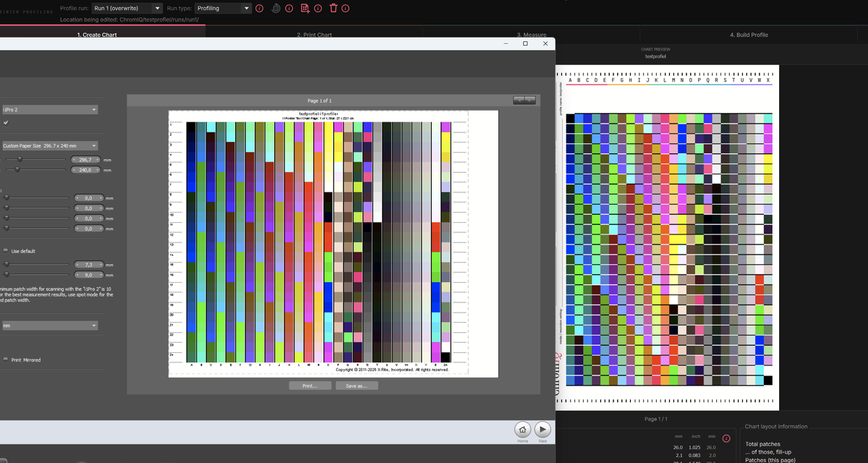Click page navigation arrows above chart preview
The height and width of the screenshot is (463, 868).
click(x=524, y=100)
